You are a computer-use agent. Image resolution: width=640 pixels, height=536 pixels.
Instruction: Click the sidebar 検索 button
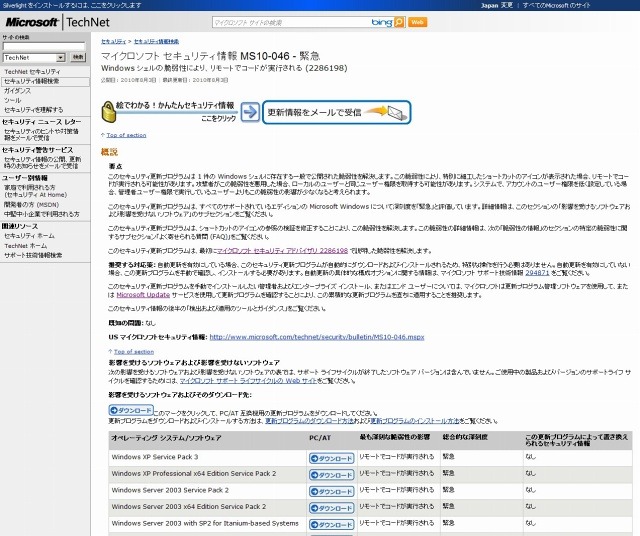click(78, 58)
